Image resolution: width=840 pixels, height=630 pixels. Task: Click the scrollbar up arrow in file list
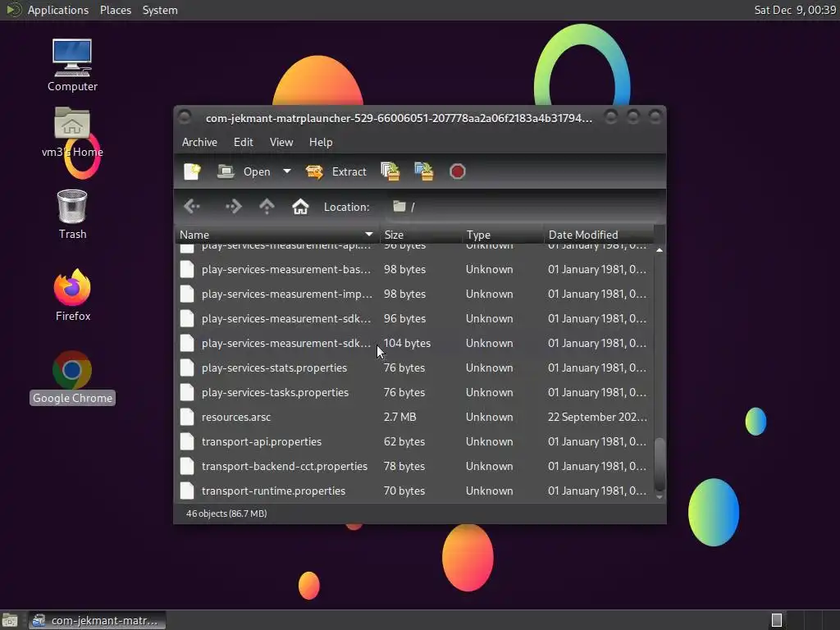click(x=660, y=250)
